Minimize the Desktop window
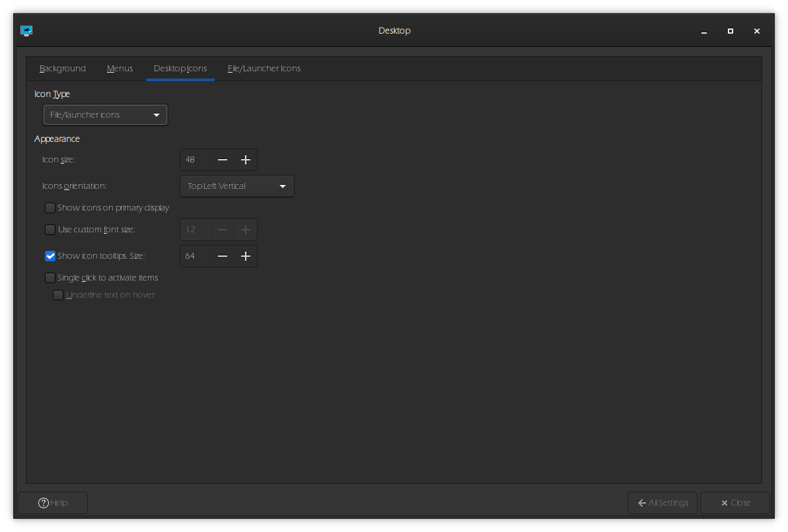788x532 pixels. [704, 31]
